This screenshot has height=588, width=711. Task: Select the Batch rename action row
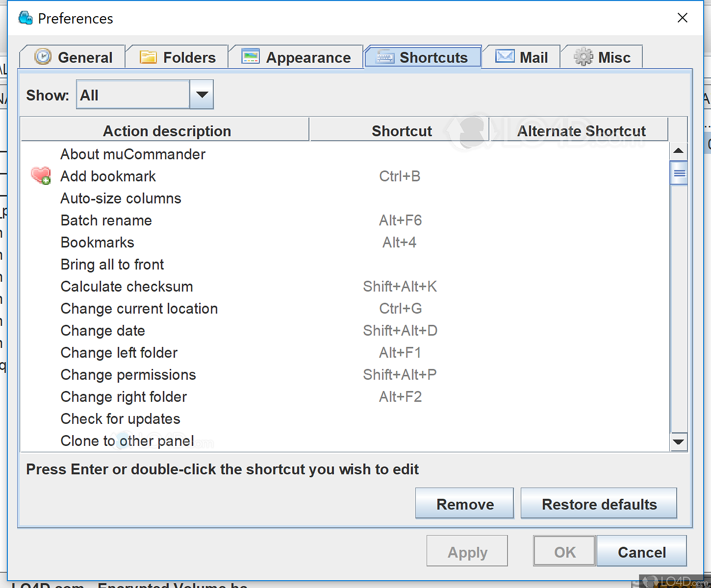pos(106,220)
